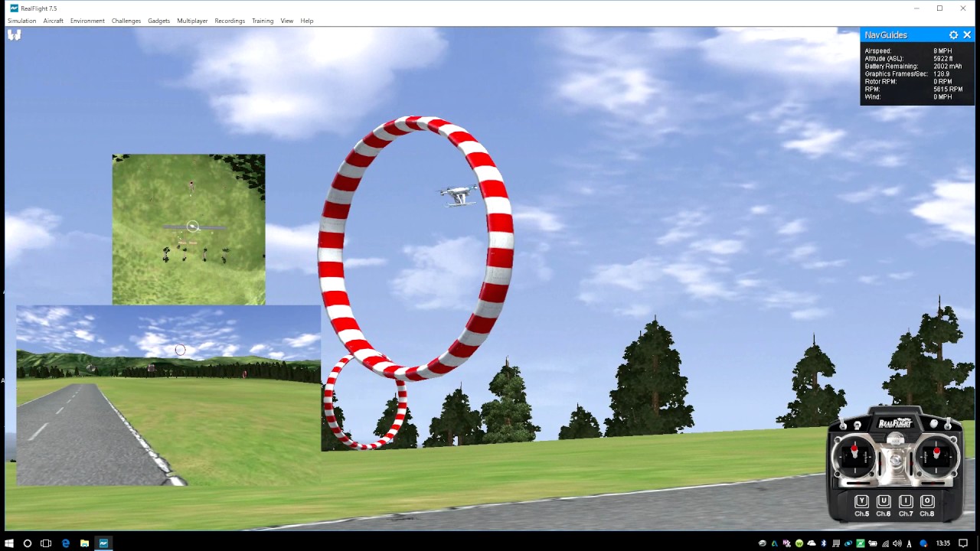Open the Help menu
Viewport: 980px width, 551px height.
pyautogui.click(x=307, y=21)
